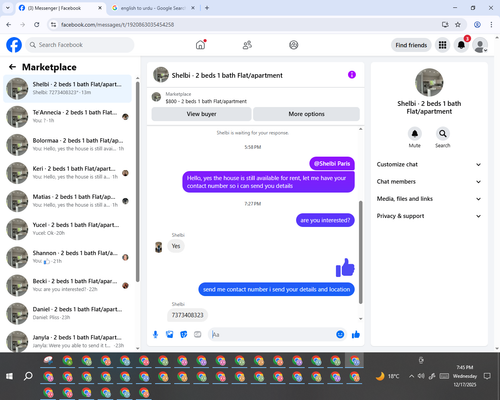Open the notifications bell with red badge
The image size is (500, 400).
[461, 45]
